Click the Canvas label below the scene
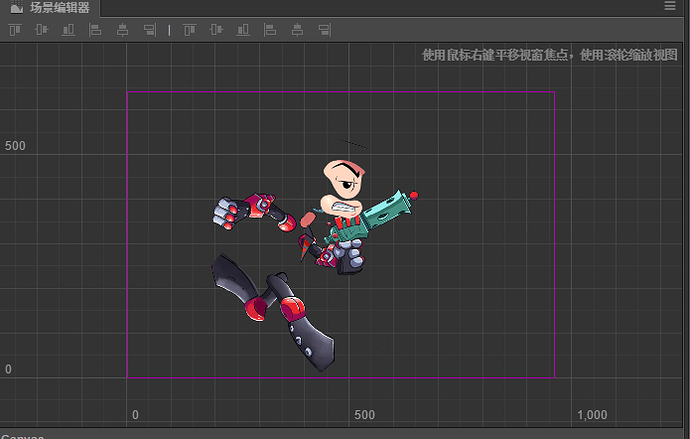This screenshot has width=690, height=439. [22, 436]
